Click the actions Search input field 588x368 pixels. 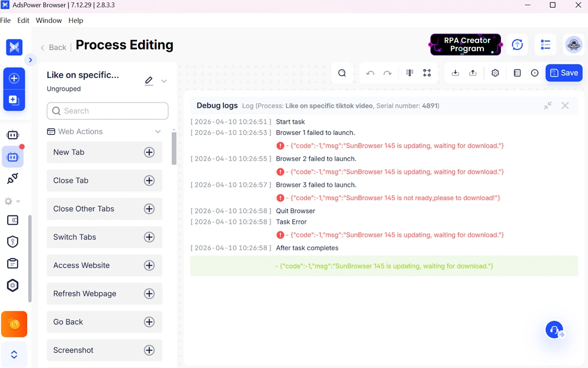(x=108, y=111)
